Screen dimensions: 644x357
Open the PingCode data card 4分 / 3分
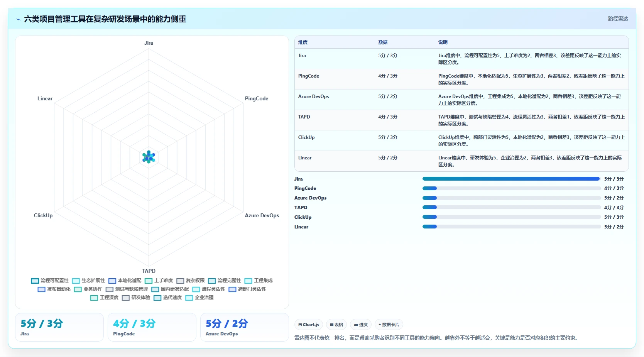[152, 327]
